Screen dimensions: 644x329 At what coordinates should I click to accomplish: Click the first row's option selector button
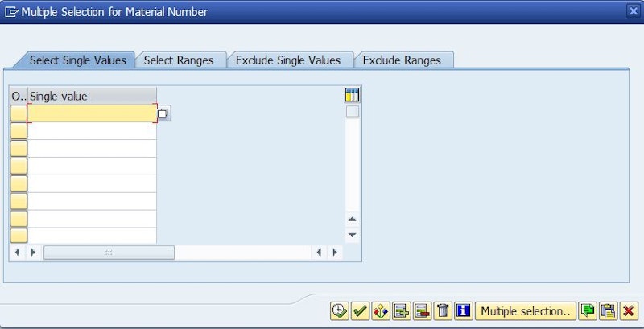[x=19, y=113]
